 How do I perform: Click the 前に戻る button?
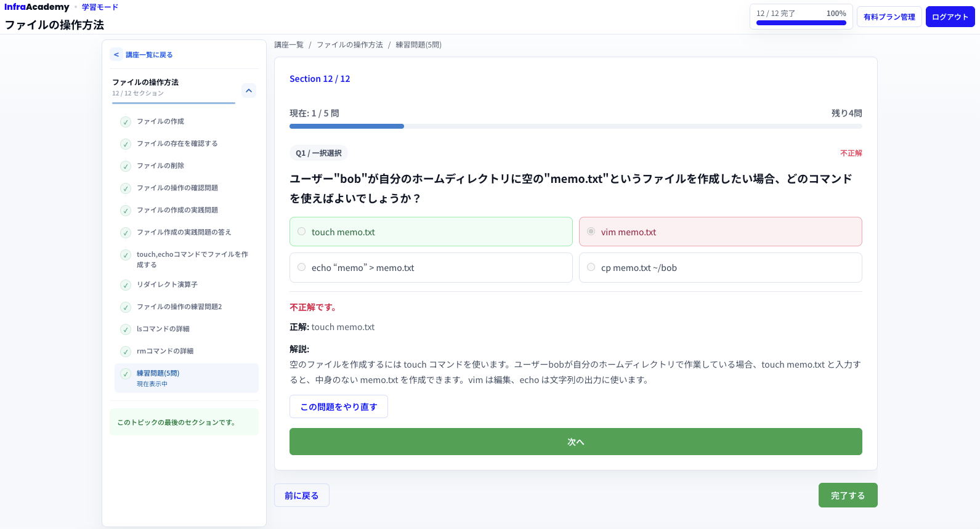[x=302, y=495]
